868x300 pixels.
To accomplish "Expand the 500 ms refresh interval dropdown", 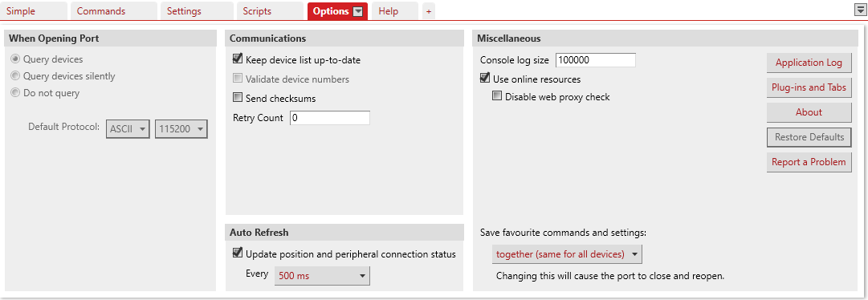I will [322, 276].
